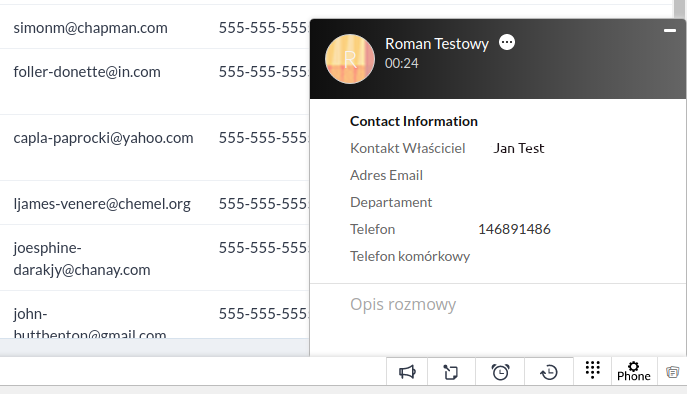Open the announcements megaphone icon
The image size is (687, 394).
coord(407,372)
